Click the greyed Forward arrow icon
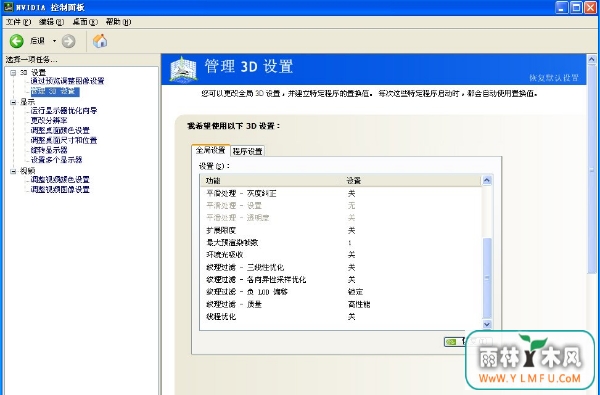 pyautogui.click(x=68, y=41)
